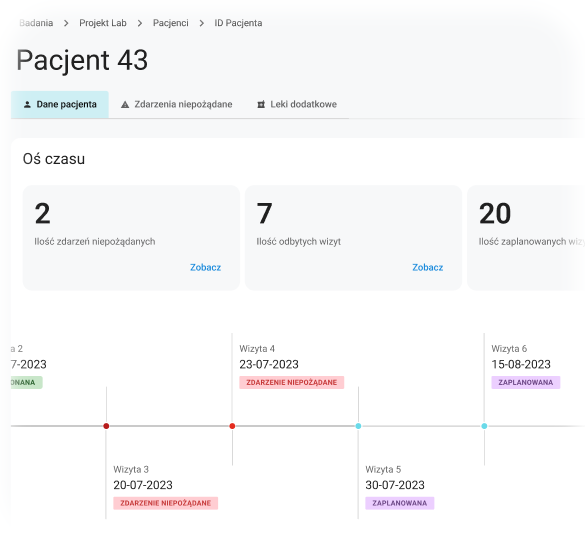Click the number 20 in planned visits card

point(495,214)
